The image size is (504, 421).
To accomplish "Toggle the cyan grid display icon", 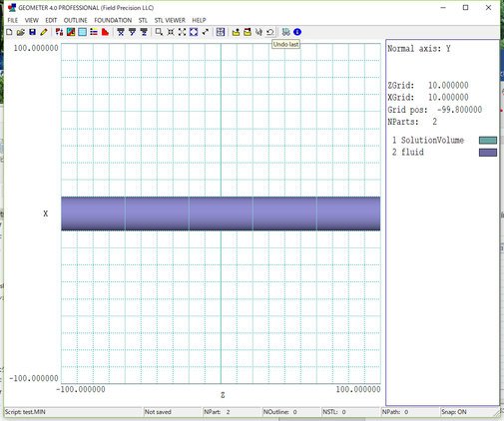I will [x=82, y=32].
